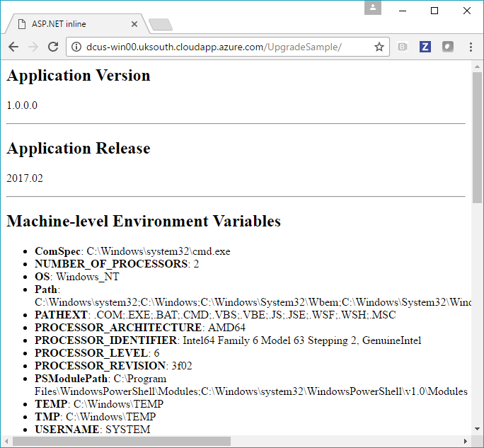Click the Application Release heading
This screenshot has height=448, width=484.
pyautogui.click(x=79, y=148)
